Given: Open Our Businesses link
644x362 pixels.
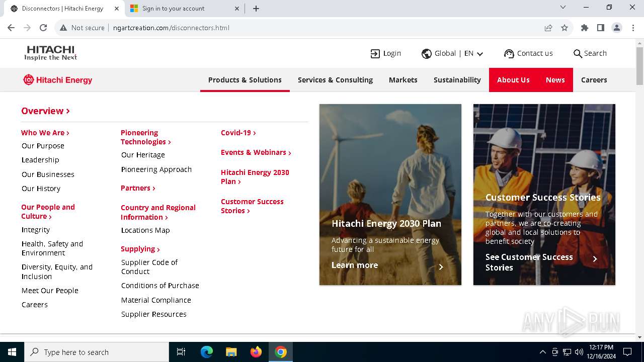Looking at the screenshot, I should 48,174.
